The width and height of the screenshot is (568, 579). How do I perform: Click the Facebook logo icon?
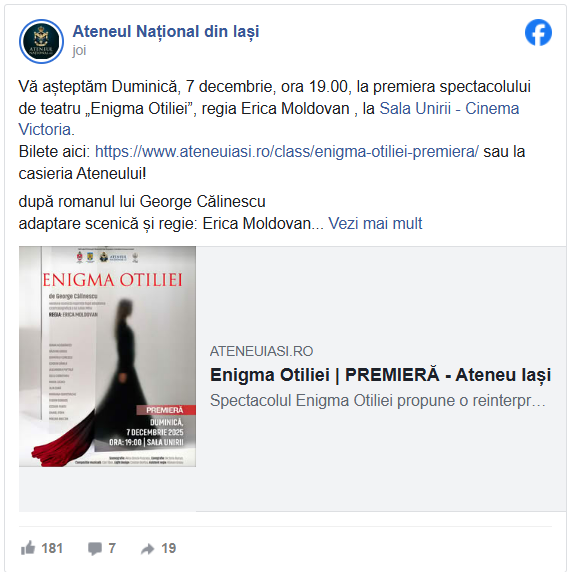[538, 32]
